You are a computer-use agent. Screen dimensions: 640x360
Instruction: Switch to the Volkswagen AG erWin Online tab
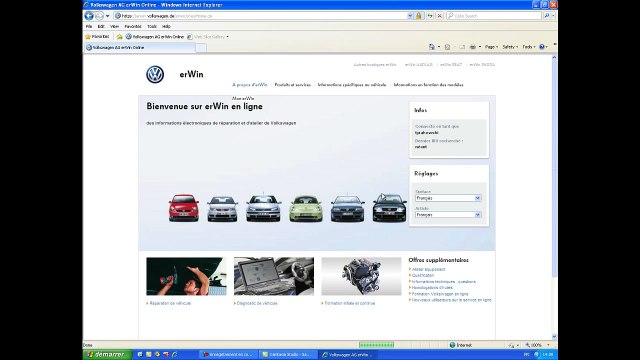tap(140, 47)
